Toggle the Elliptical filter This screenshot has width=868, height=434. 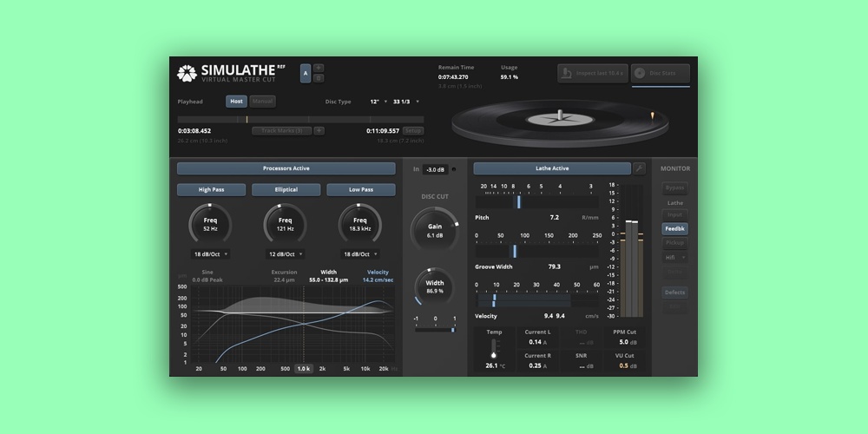[286, 190]
